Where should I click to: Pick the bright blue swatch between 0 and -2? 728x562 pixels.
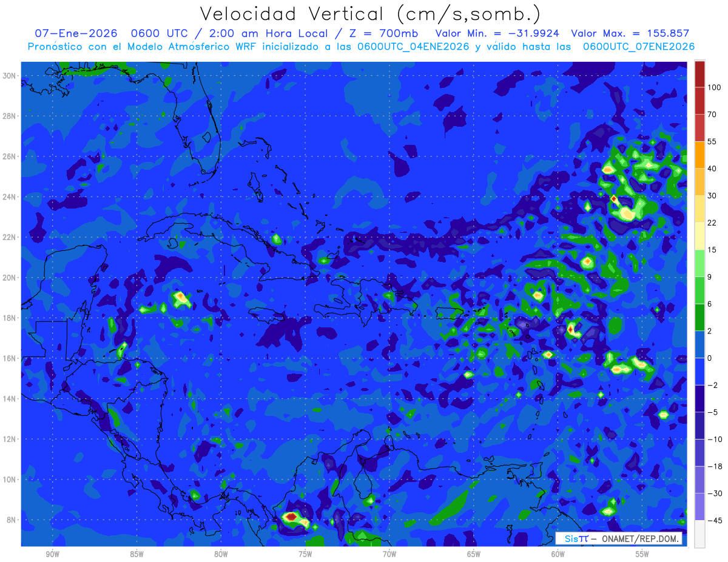[699, 371]
